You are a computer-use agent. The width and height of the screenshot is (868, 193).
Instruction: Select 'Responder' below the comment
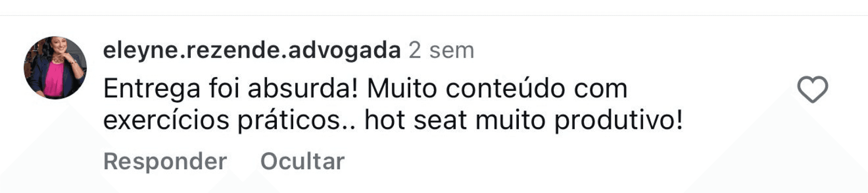coord(165,161)
